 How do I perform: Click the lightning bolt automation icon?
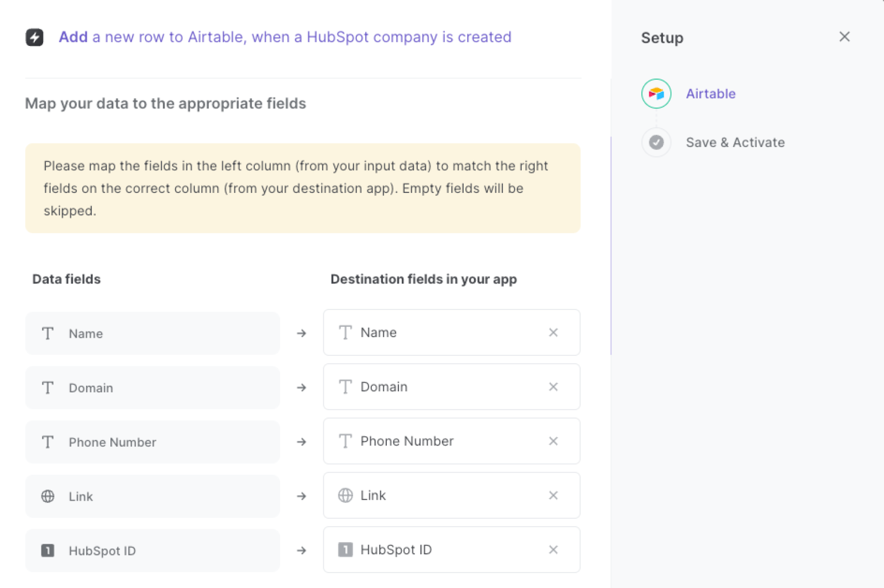point(35,37)
